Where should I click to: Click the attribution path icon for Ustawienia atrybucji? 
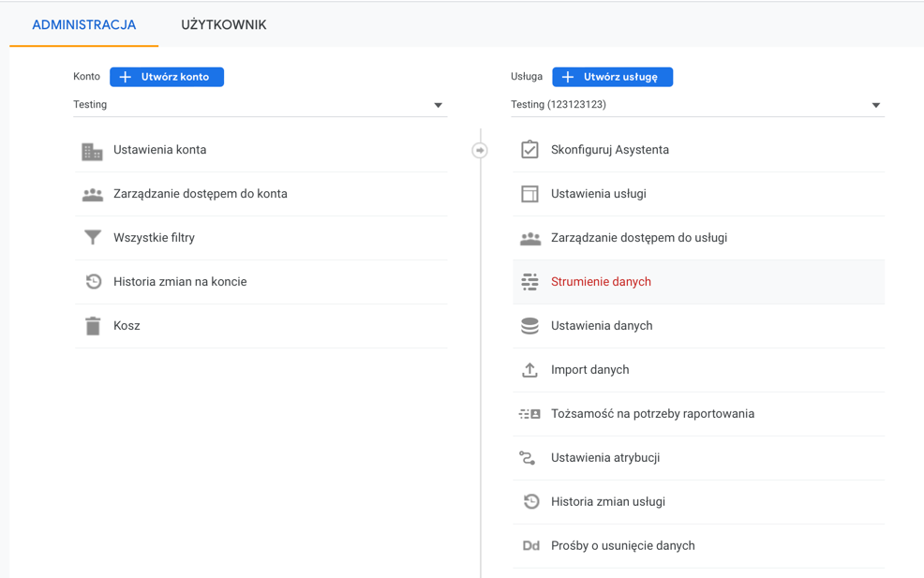pos(528,458)
